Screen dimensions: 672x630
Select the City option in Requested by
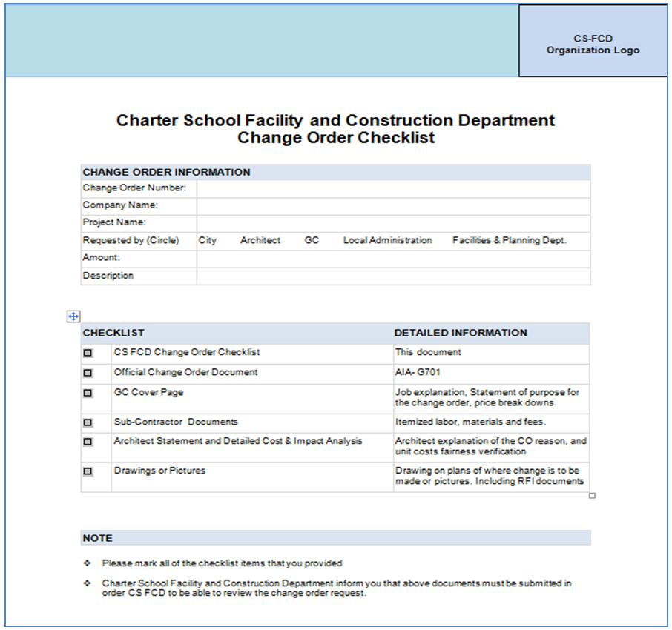(x=208, y=241)
